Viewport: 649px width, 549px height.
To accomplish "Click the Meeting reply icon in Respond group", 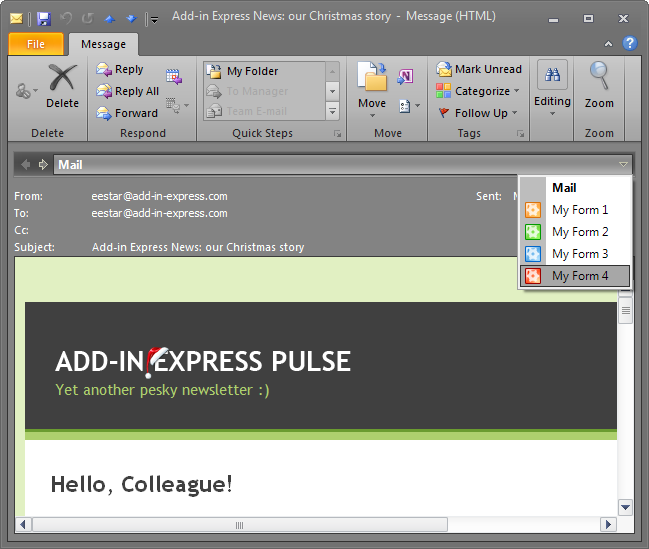I will tap(173, 76).
